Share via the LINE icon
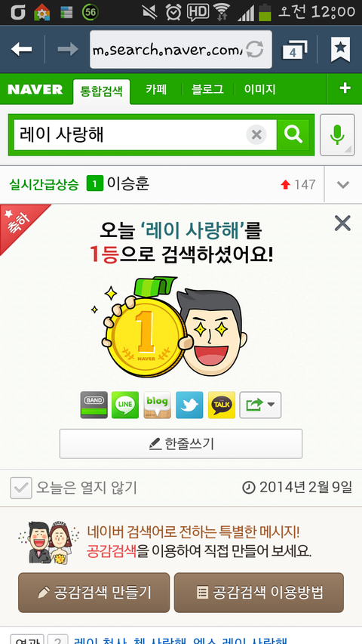The width and height of the screenshot is (362, 644). pos(125,405)
